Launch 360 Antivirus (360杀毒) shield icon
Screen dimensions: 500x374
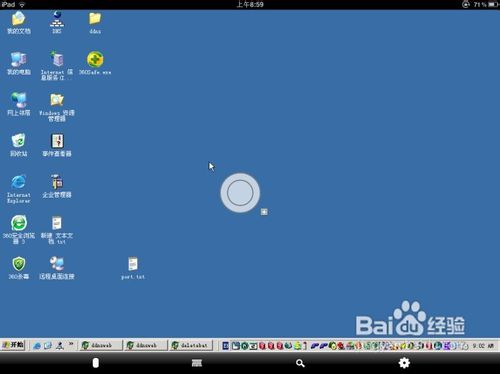coord(19,268)
